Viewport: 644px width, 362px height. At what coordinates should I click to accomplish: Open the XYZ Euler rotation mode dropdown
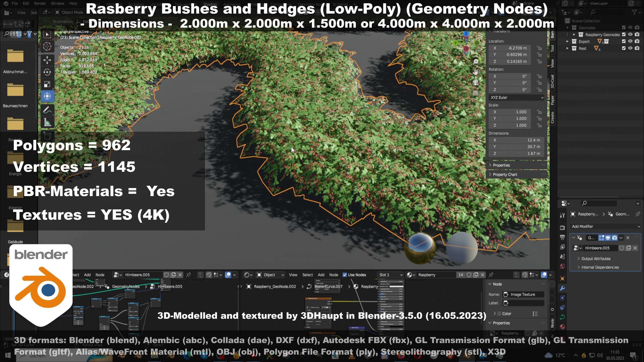tap(517, 98)
